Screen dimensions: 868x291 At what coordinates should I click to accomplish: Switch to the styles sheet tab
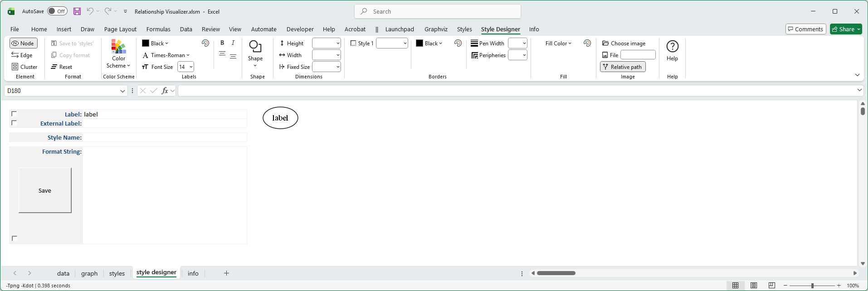coord(117,273)
